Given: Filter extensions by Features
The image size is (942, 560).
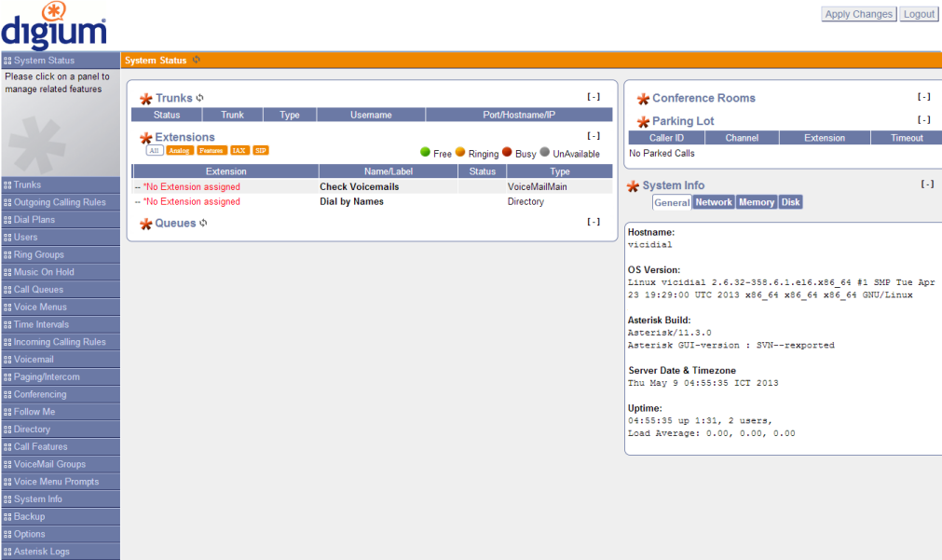Looking at the screenshot, I should (211, 150).
